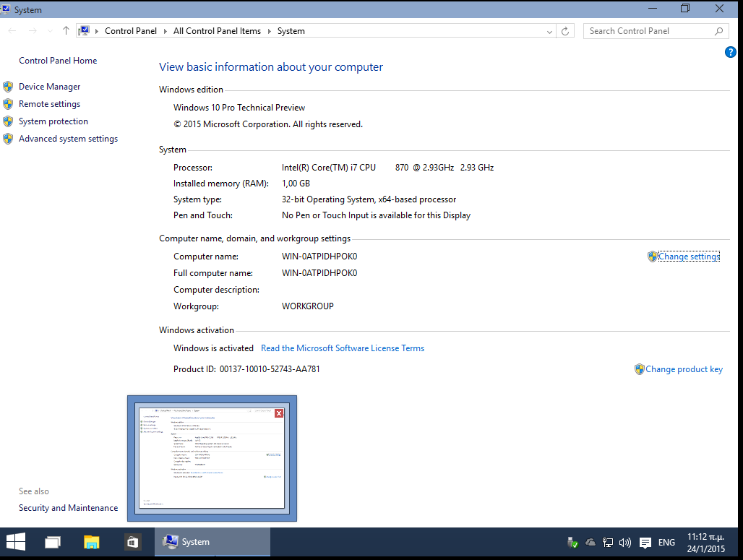Click shield icon next to Change settings
The height and width of the screenshot is (560, 743).
click(653, 257)
